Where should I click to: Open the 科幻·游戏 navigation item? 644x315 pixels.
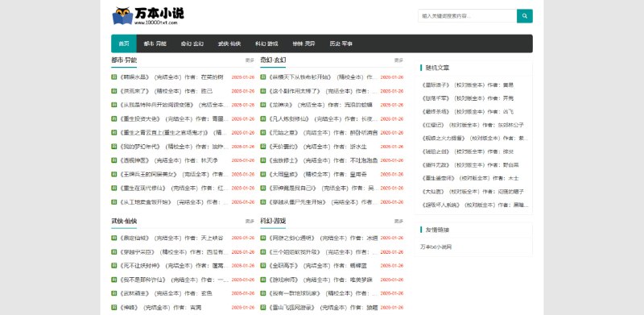266,44
